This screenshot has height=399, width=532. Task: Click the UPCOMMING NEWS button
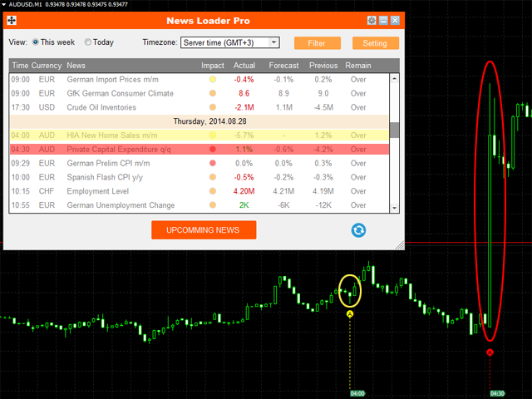[204, 230]
